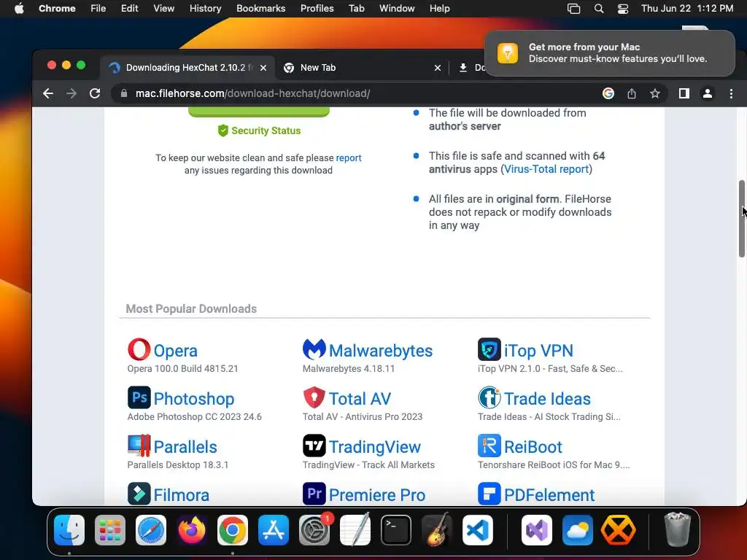The height and width of the screenshot is (560, 747).
Task: Click the Security Status link
Action: point(260,131)
